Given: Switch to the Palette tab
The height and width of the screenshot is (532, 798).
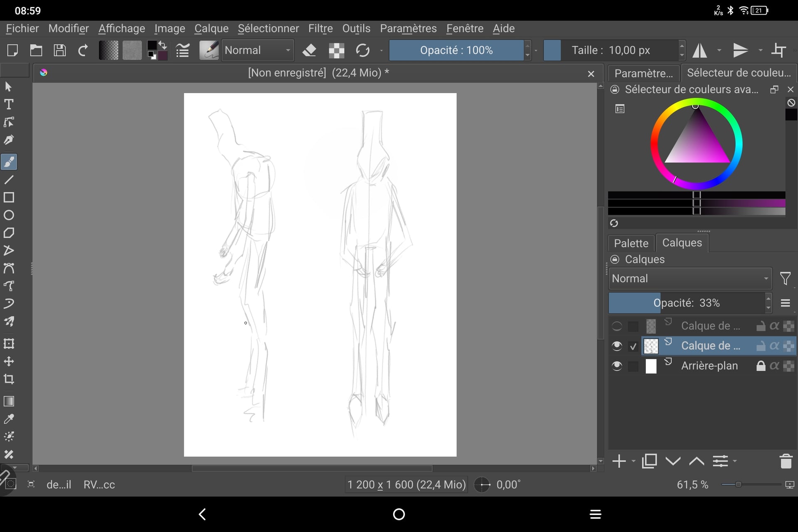Looking at the screenshot, I should [x=631, y=243].
